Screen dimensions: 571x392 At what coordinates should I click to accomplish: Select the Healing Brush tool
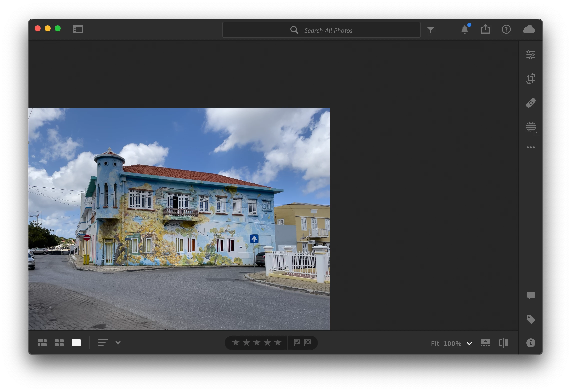530,103
